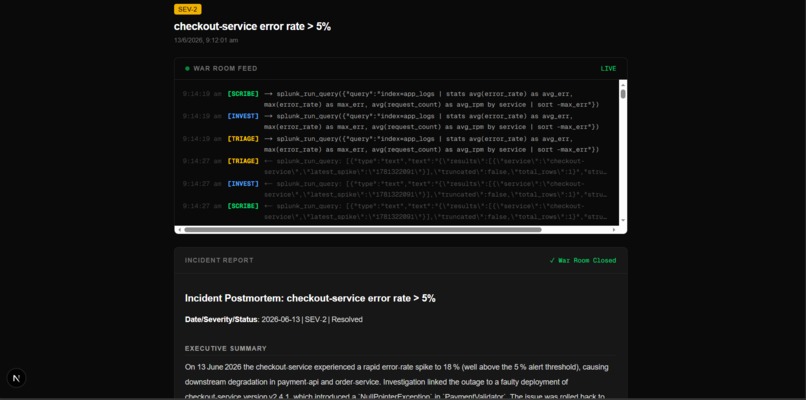Select the [SCRIBE] tag at 9:14:19
The height and width of the screenshot is (400, 806).
tap(243, 94)
